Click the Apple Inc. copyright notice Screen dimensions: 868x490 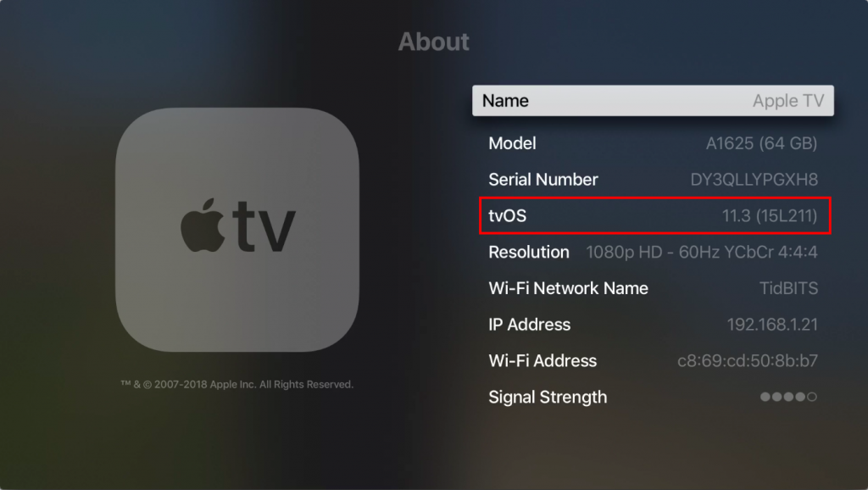coord(237,384)
